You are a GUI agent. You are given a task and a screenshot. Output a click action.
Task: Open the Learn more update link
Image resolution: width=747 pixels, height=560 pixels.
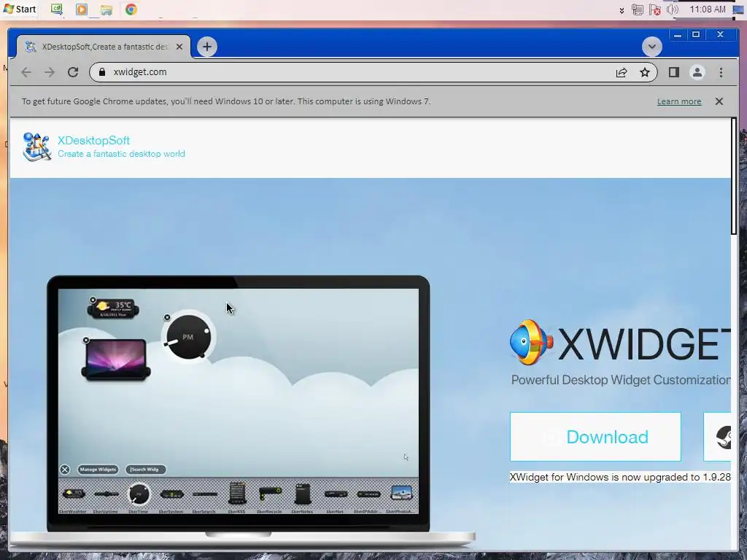[679, 101]
